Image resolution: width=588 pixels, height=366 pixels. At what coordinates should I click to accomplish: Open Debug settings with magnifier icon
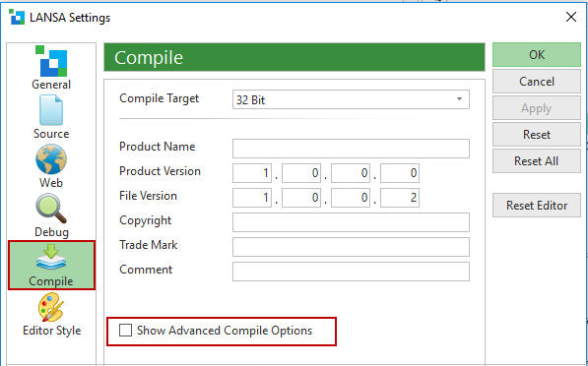[51, 215]
